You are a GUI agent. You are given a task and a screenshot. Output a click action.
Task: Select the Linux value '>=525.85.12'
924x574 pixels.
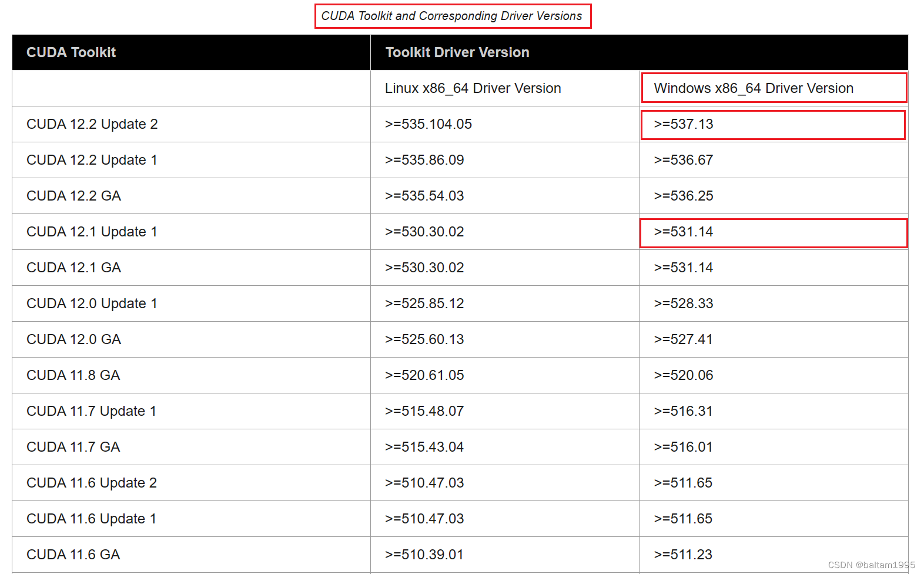pos(424,303)
